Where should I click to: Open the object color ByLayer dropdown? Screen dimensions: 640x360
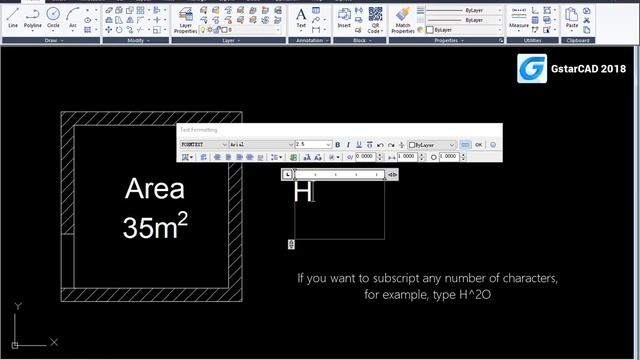point(464,30)
